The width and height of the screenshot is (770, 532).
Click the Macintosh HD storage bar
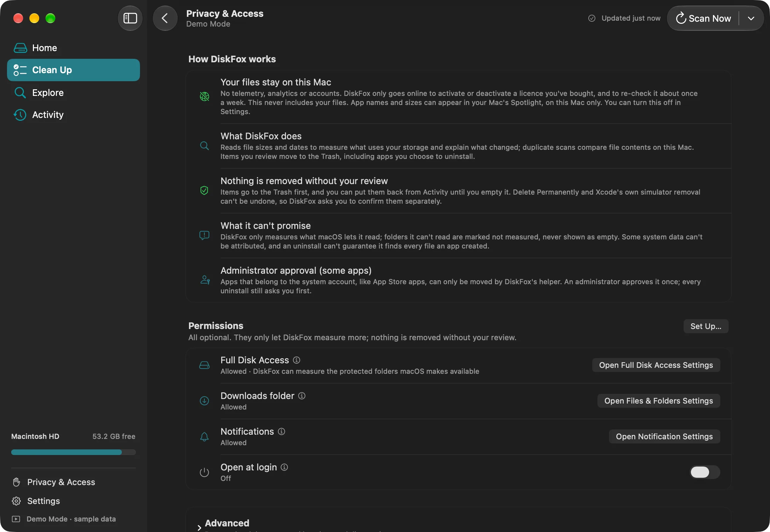73,452
